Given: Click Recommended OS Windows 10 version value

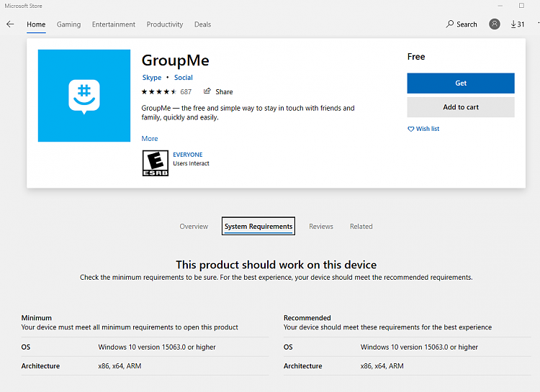Looking at the screenshot, I should pyautogui.click(x=419, y=347).
